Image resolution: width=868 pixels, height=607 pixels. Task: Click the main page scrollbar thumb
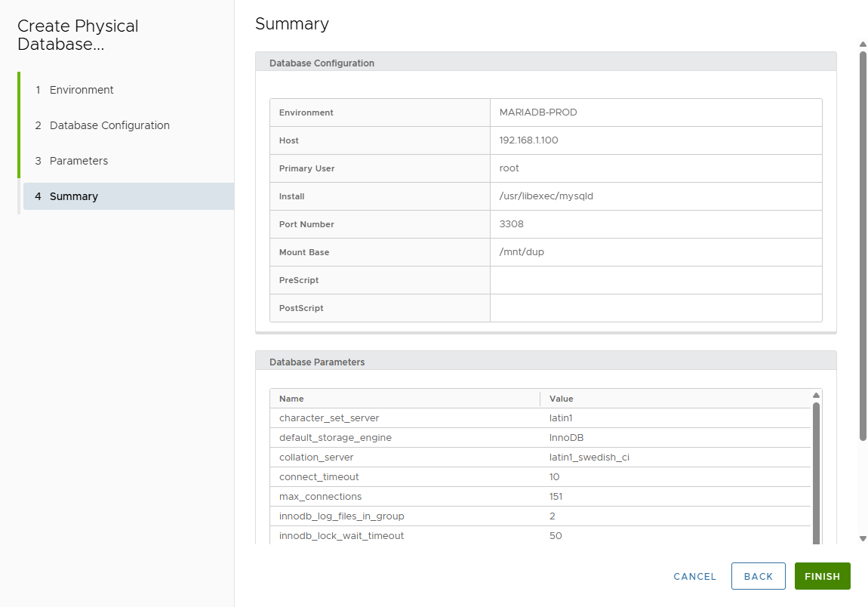[x=863, y=242]
